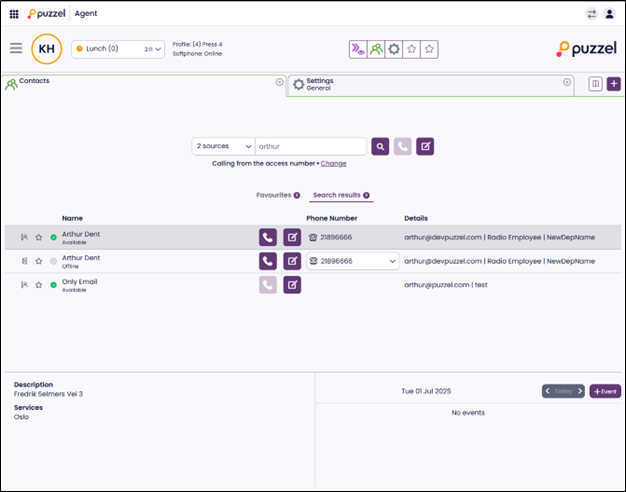The width and height of the screenshot is (626, 492).
Task: Click source icon of Only Email row
Action: (24, 285)
